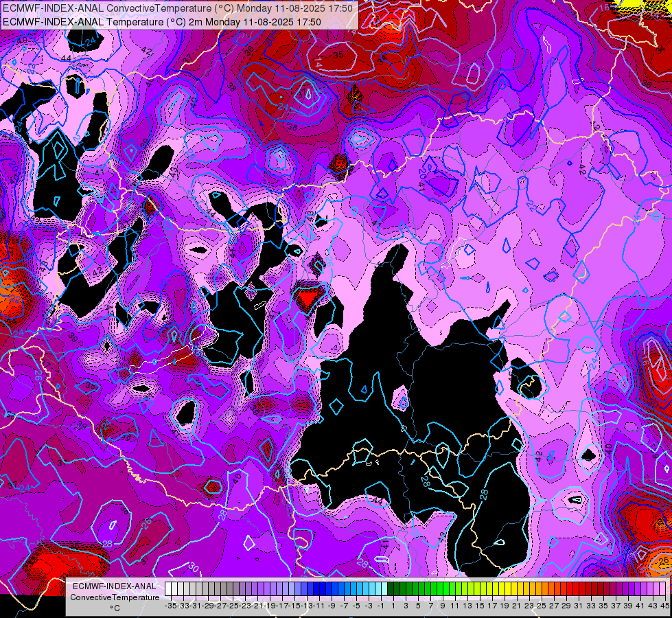Image resolution: width=672 pixels, height=618 pixels.
Task: Click the legend tick label '45'
Action: coord(664,606)
